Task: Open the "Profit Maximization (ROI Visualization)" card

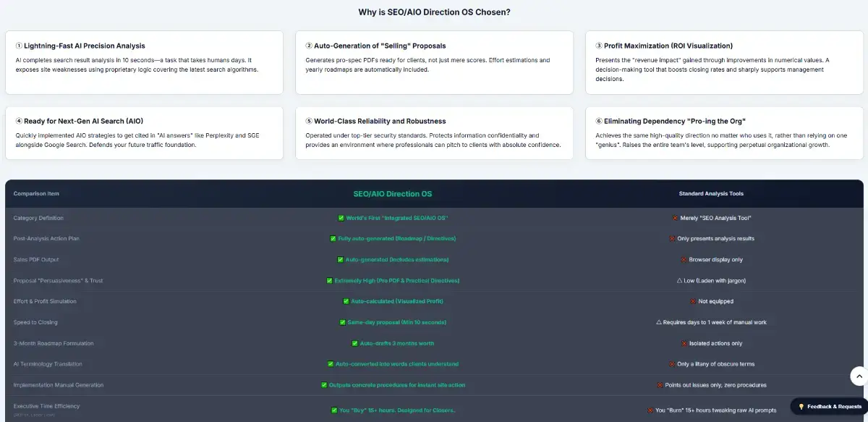Action: (723, 62)
